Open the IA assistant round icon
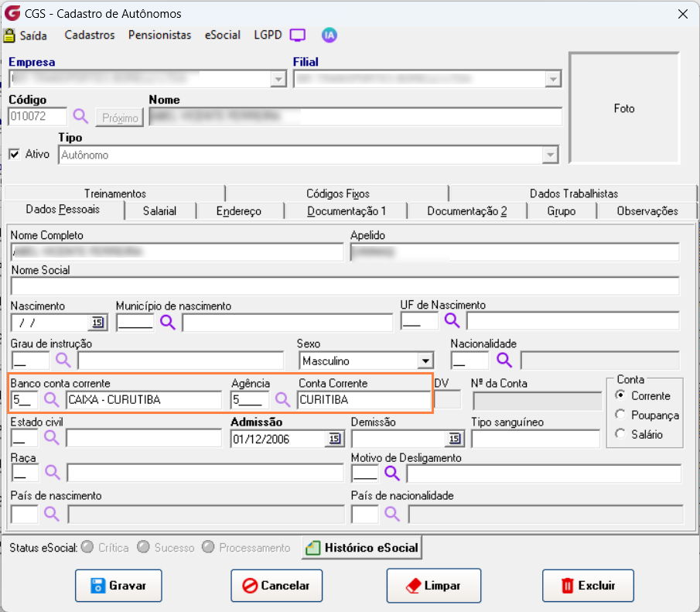Screen dimensions: 700x612 click(x=330, y=36)
